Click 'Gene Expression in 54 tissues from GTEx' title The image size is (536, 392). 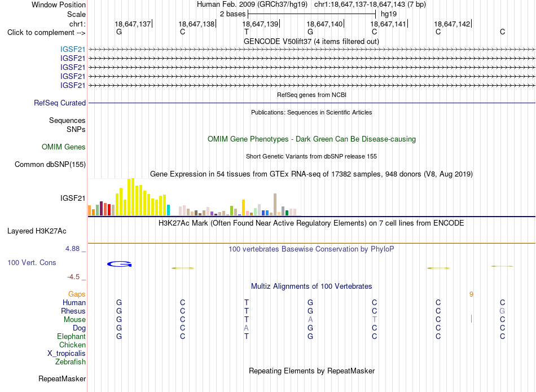311,174
